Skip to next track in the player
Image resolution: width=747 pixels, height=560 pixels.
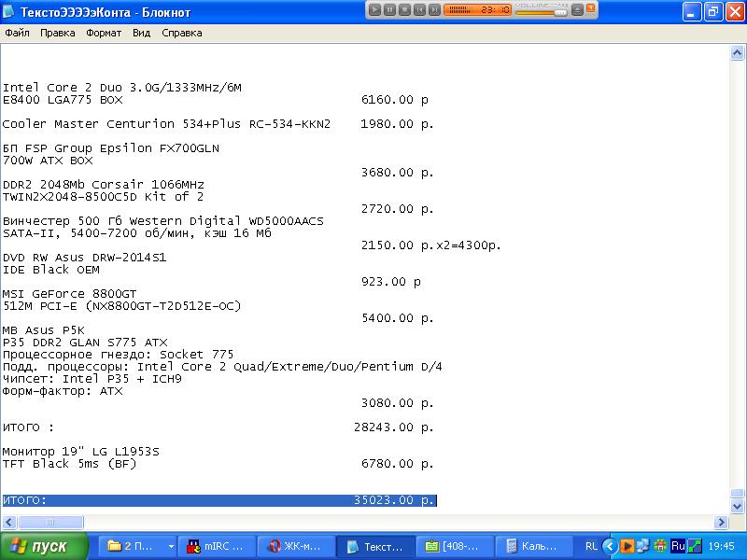click(434, 10)
